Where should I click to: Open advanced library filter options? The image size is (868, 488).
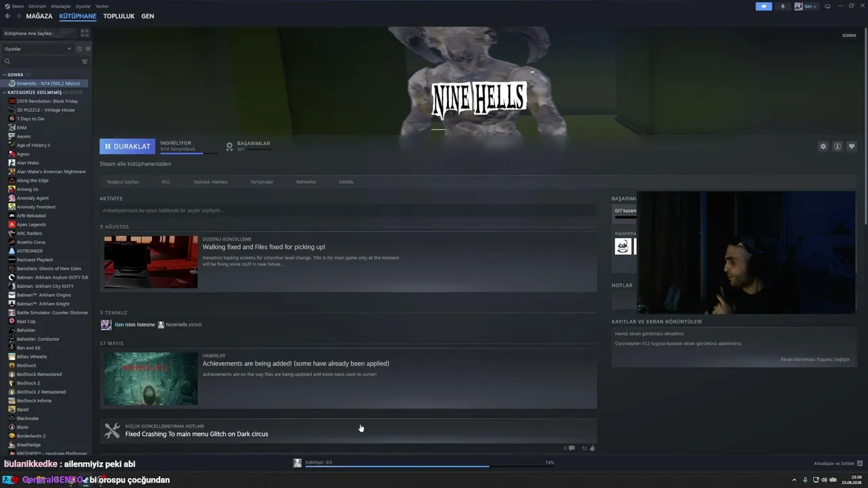pos(85,62)
